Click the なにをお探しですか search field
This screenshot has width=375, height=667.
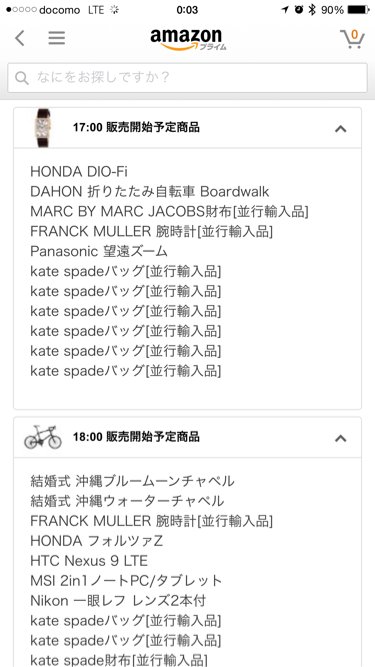tap(188, 78)
